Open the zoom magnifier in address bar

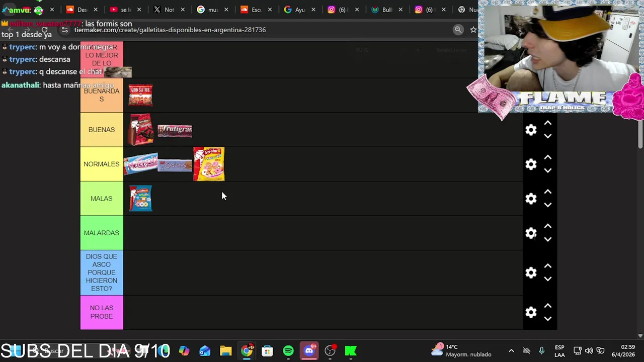(458, 30)
